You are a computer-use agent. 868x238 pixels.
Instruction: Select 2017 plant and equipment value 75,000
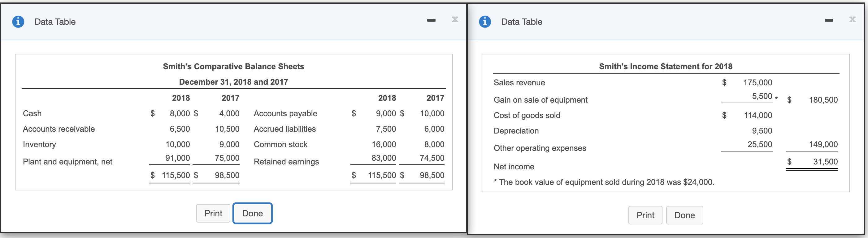[x=227, y=158]
